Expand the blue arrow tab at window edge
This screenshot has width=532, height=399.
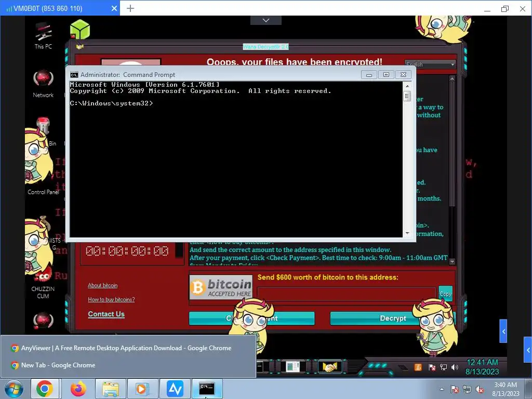coord(528,350)
